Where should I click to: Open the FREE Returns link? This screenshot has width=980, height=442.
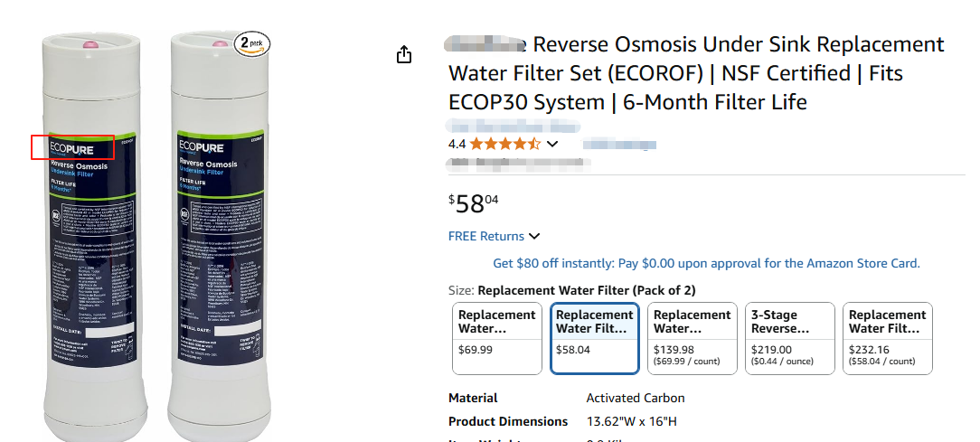coord(486,236)
